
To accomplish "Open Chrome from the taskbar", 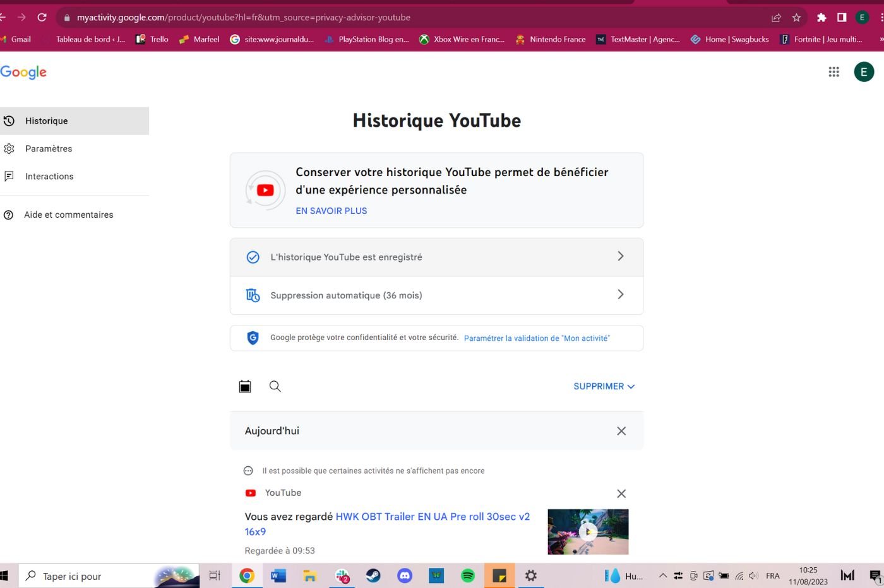I will pos(247,575).
